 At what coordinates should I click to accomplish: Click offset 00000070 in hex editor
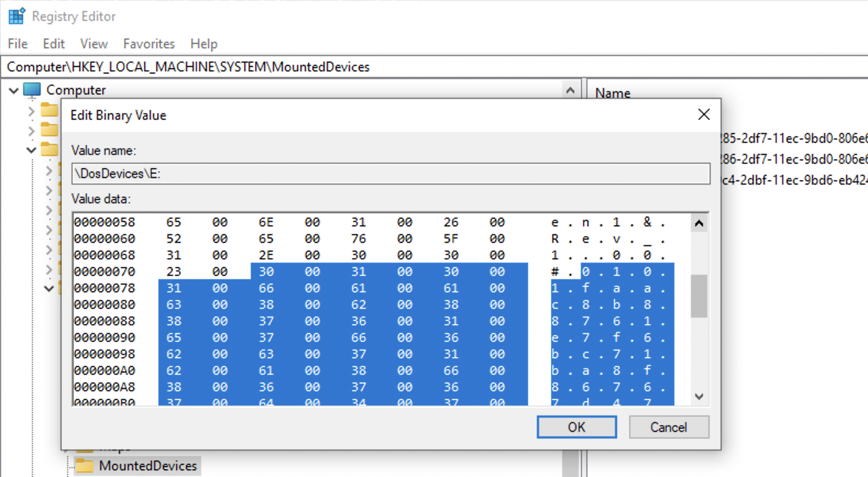[x=105, y=271]
